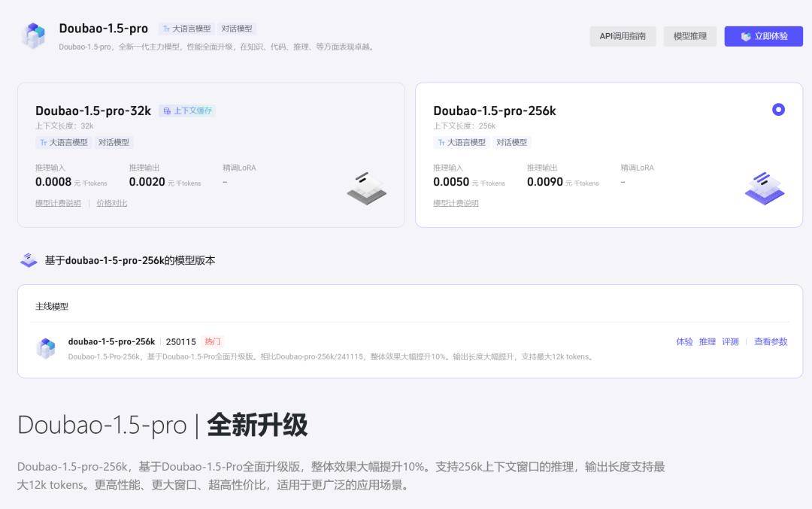Click the blue 立即体验 button
Screen dimensions: 812x509
[x=763, y=36]
